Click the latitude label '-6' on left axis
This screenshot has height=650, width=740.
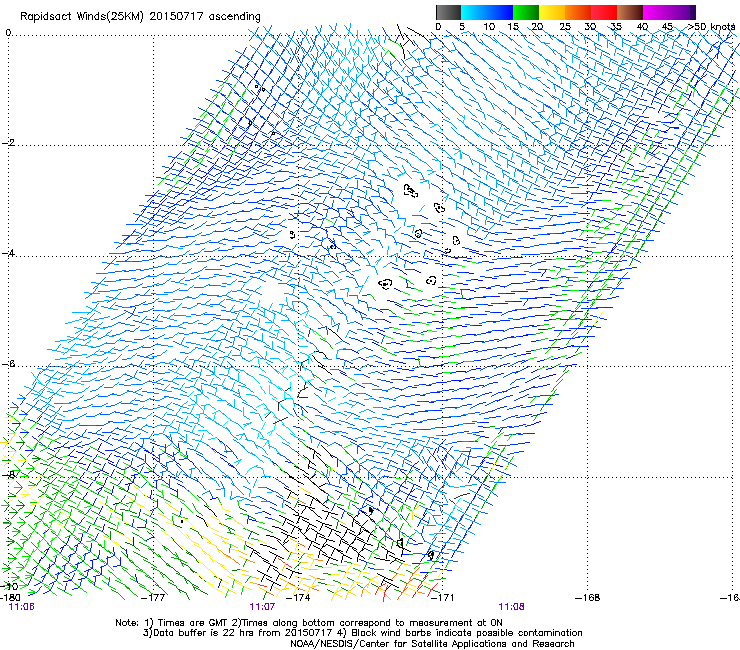click(x=8, y=363)
